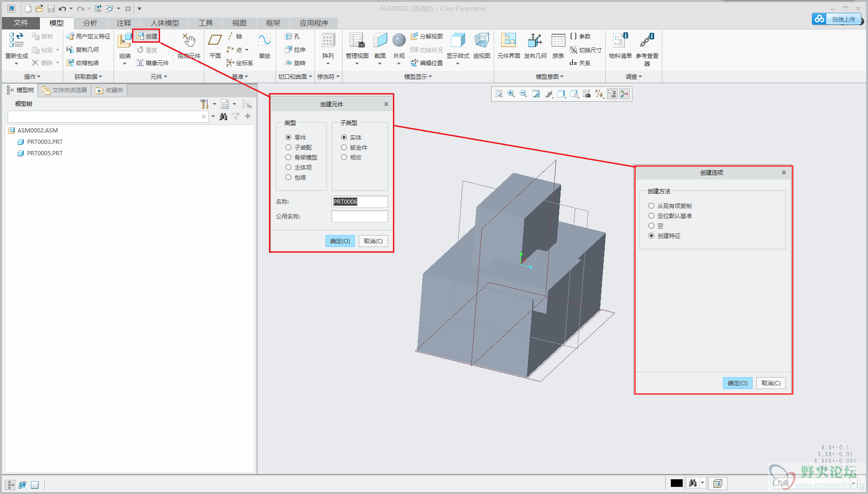Viewport: 868px width, 494px height.
Task: Open the Sketch (草绘) tool
Action: [265, 40]
